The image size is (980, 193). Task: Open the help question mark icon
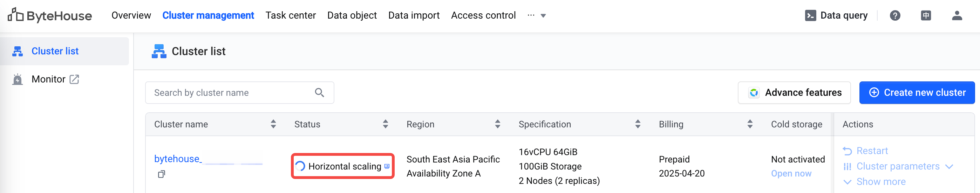[895, 15]
